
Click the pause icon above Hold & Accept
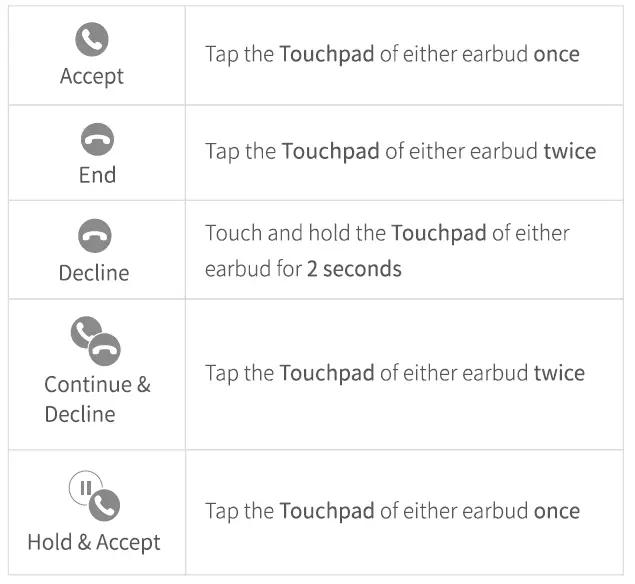(84, 487)
